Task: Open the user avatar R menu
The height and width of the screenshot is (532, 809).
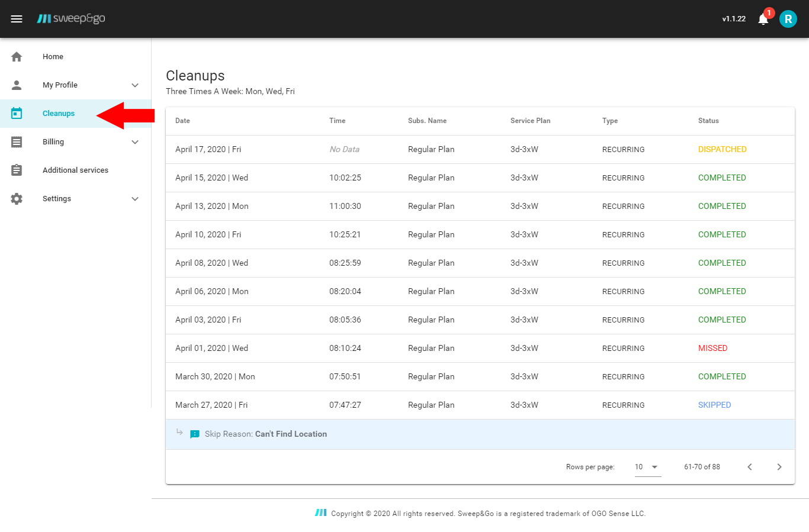Action: pyautogui.click(x=788, y=19)
